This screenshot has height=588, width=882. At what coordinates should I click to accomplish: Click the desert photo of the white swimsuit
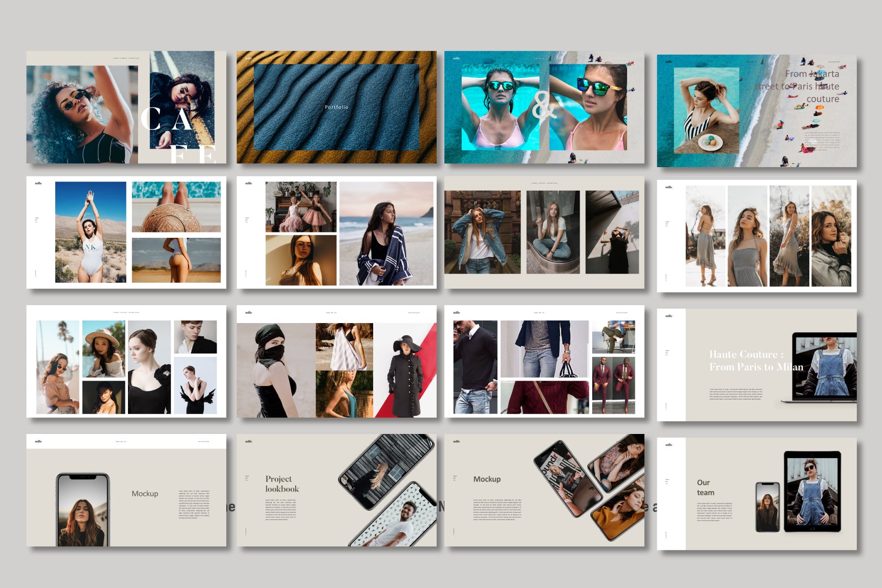pos(91,232)
